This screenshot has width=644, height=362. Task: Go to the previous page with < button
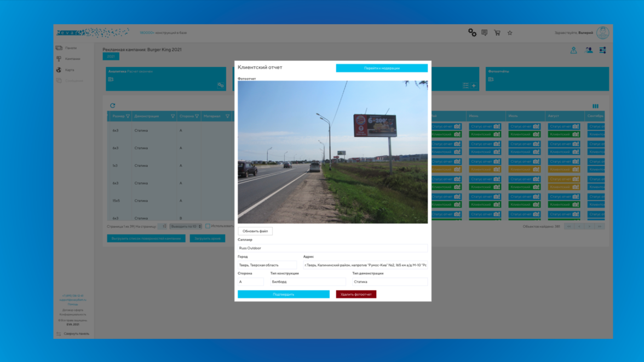[579, 226]
